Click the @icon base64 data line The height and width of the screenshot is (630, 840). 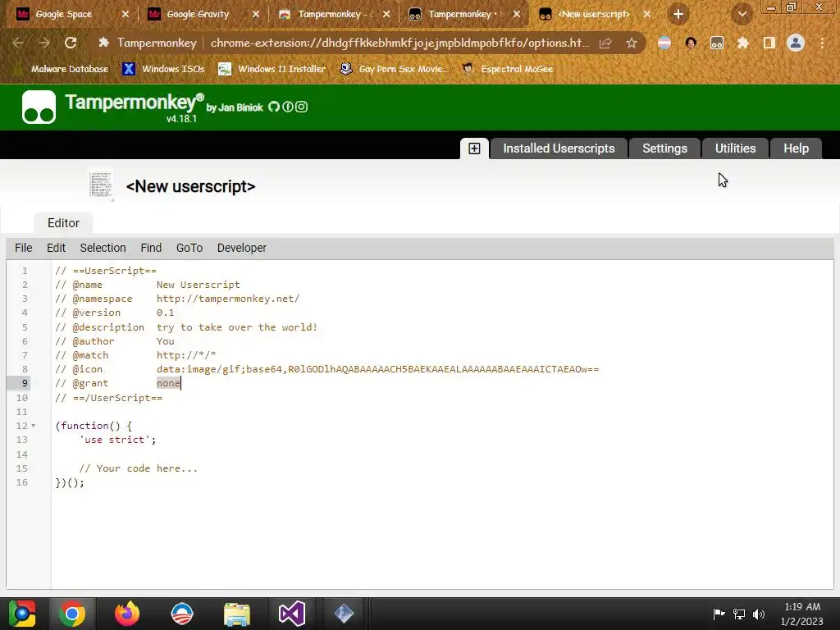(377, 369)
